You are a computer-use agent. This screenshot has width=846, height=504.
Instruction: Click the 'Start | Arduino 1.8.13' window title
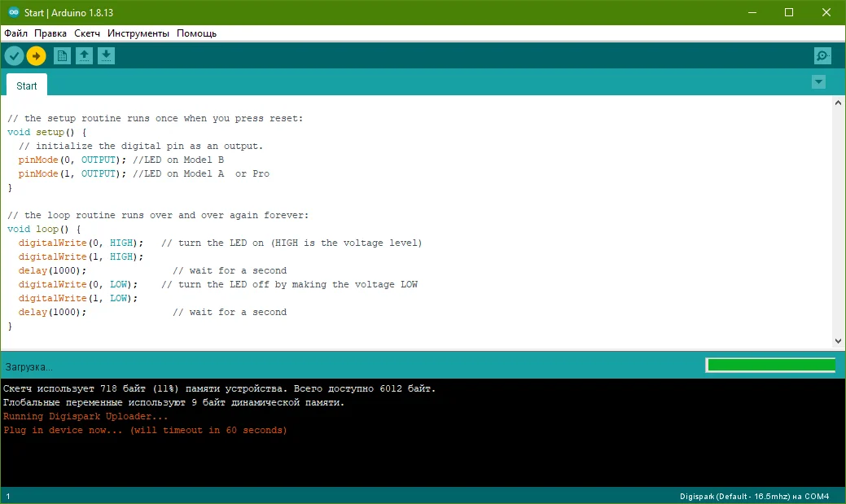pyautogui.click(x=68, y=12)
